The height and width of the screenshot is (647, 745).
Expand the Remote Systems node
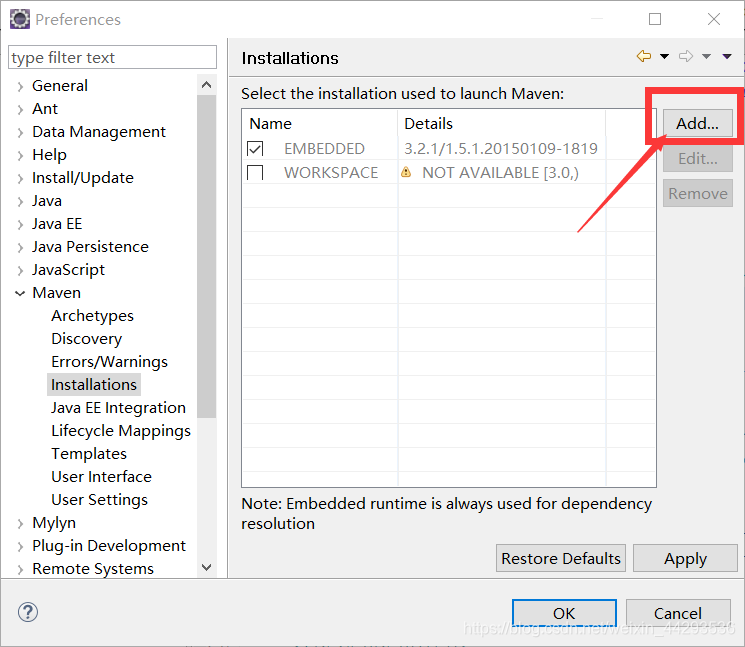pyautogui.click(x=20, y=570)
